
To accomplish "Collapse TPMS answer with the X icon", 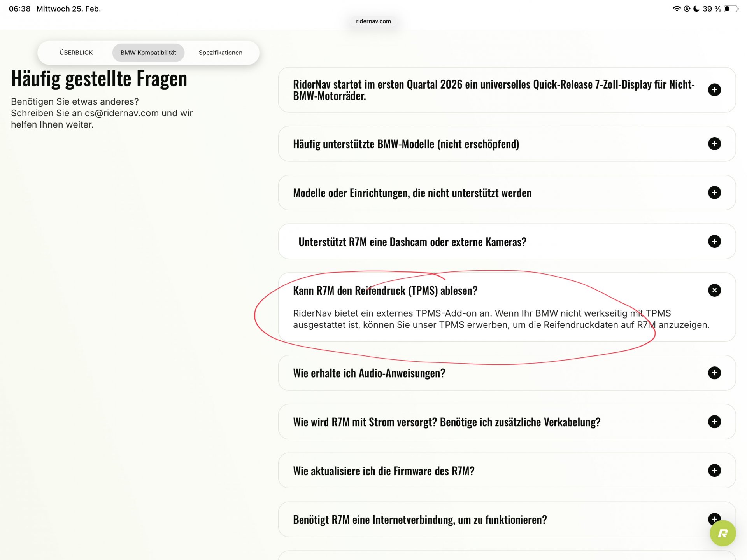I will pos(714,290).
